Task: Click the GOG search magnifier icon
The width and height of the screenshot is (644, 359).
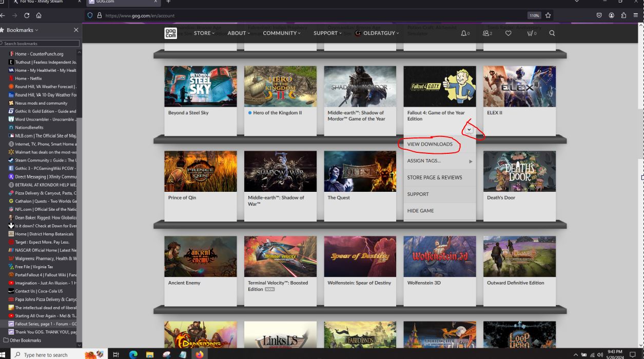Action: coord(552,33)
